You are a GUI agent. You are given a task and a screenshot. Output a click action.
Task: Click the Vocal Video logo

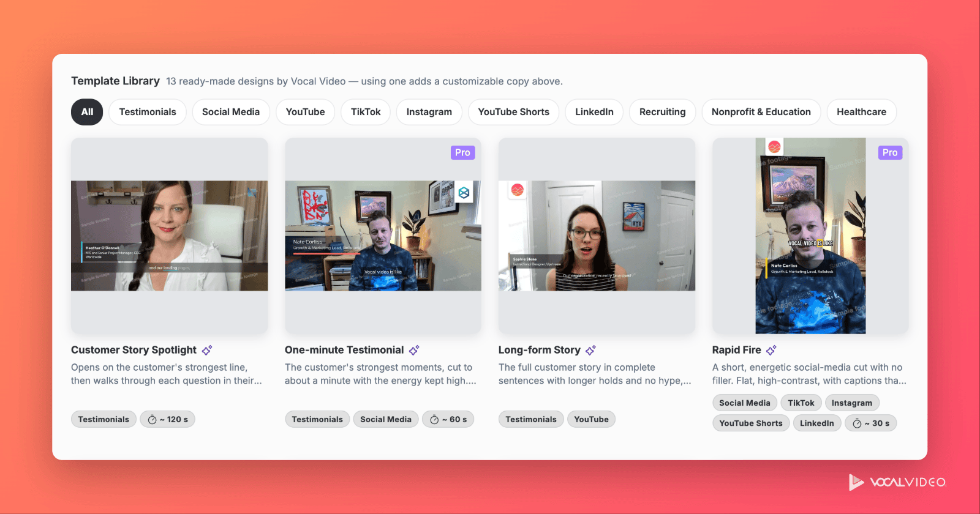(898, 482)
